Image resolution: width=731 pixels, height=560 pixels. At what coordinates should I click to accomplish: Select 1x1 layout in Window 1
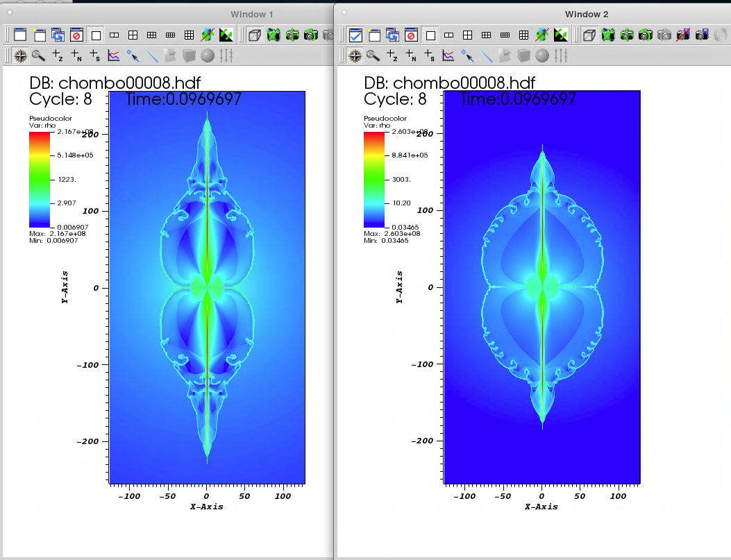point(96,35)
